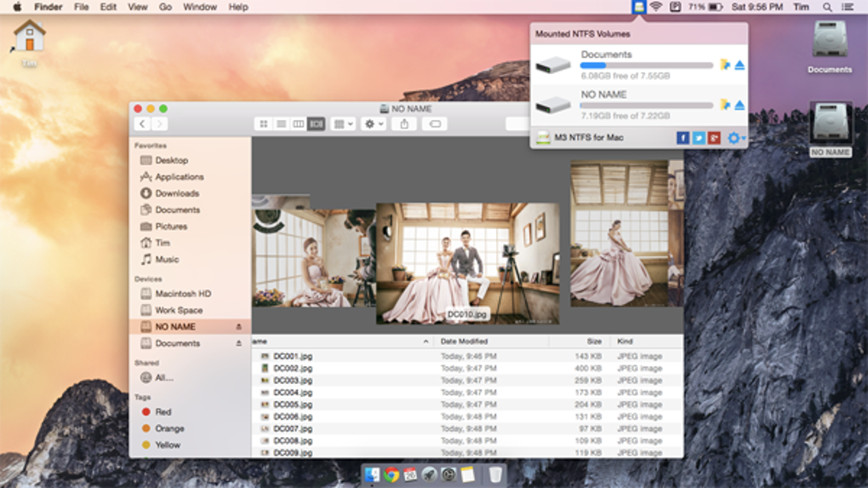Open the M3 NTFS settings gear dropdown
The image size is (868, 488).
click(x=736, y=138)
